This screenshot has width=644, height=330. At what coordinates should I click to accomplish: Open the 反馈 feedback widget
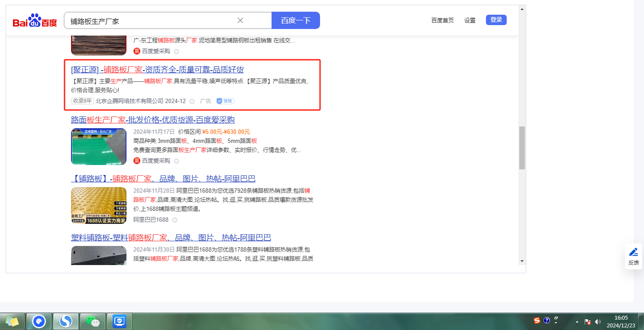click(x=633, y=256)
